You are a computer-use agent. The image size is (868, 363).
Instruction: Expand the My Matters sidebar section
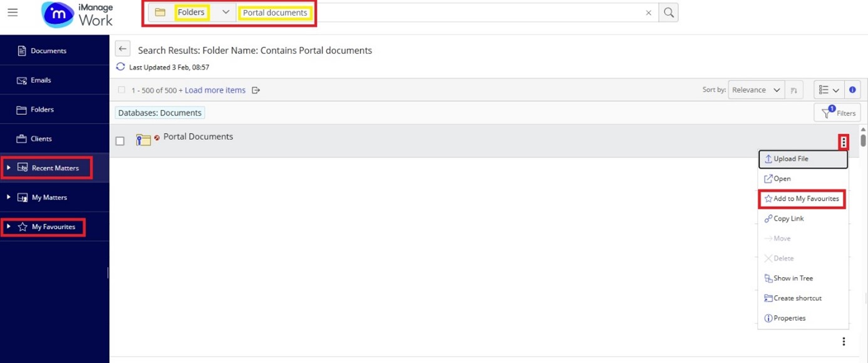pyautogui.click(x=9, y=197)
